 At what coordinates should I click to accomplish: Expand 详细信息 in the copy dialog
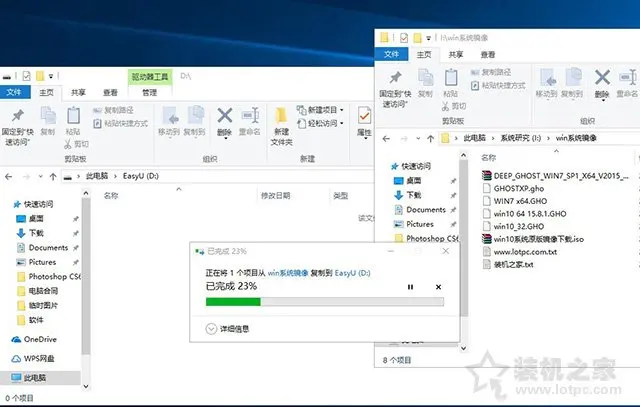coord(227,329)
